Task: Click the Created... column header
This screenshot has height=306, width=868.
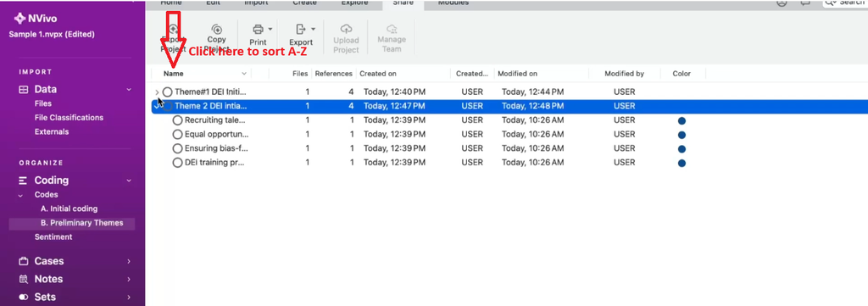Action: point(472,74)
